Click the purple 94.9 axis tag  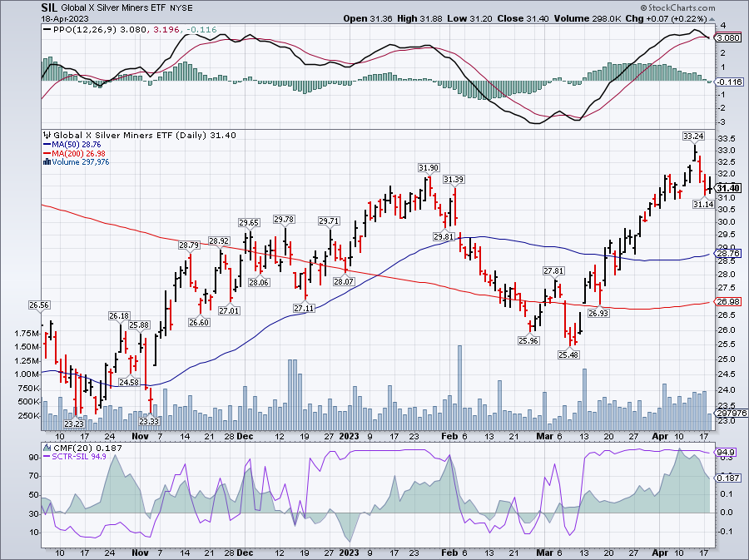coord(727,452)
